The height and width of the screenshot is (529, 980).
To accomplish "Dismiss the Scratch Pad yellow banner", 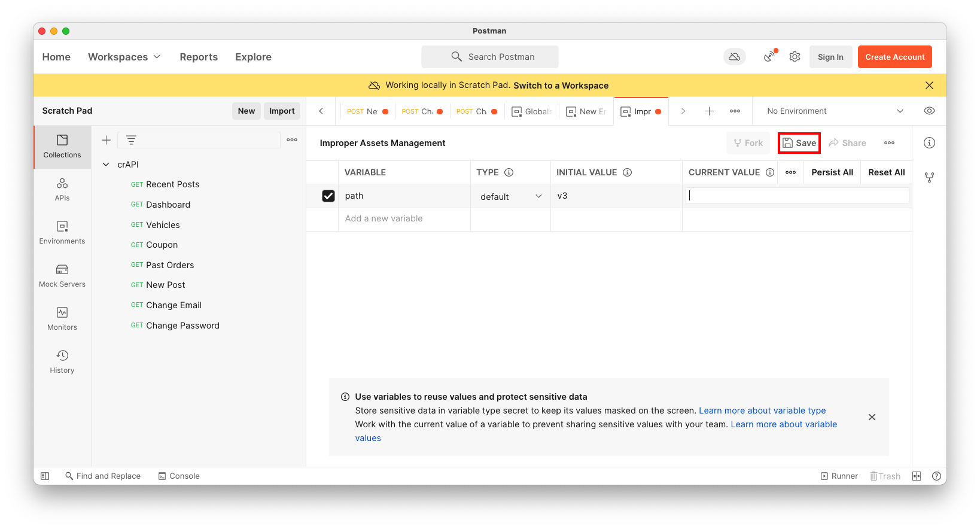I will (929, 86).
